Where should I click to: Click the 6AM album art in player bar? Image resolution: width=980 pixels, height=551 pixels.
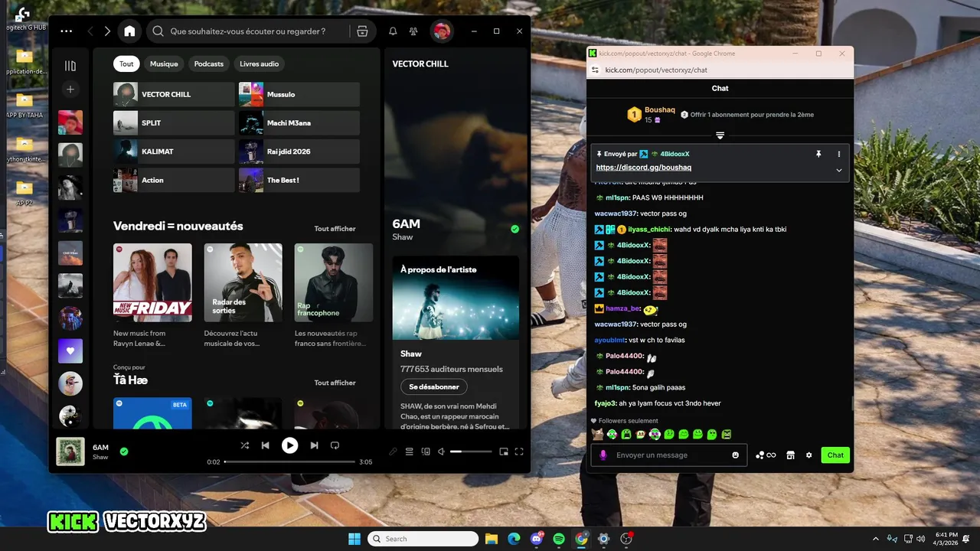(x=70, y=452)
